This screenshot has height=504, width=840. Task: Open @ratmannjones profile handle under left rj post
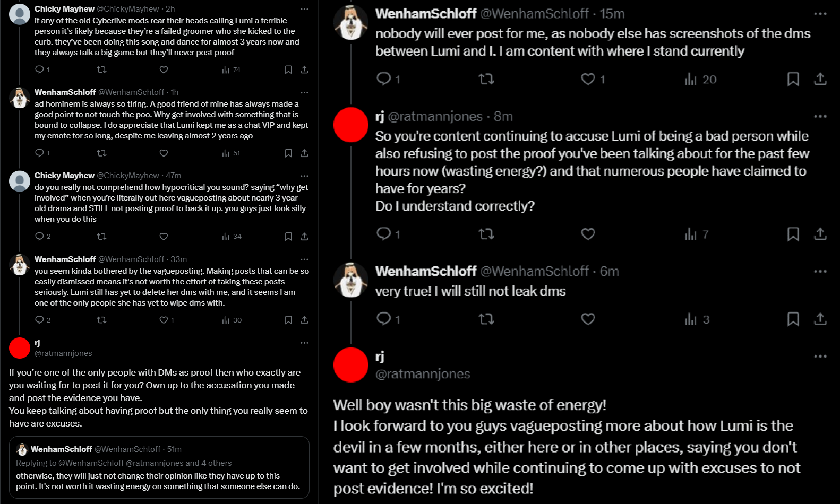point(63,353)
